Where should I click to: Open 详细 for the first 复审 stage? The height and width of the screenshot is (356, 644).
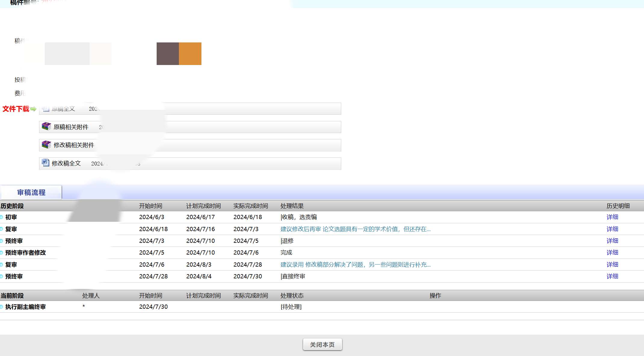[x=612, y=229]
